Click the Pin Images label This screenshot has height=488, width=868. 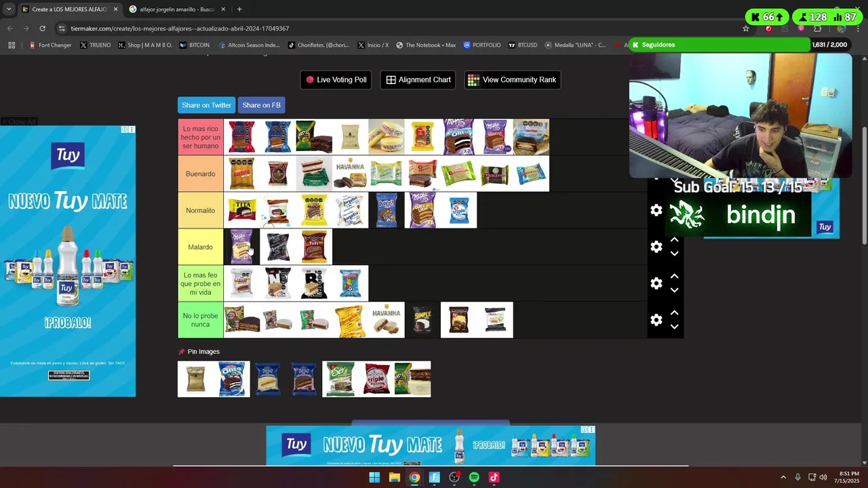pyautogui.click(x=203, y=352)
